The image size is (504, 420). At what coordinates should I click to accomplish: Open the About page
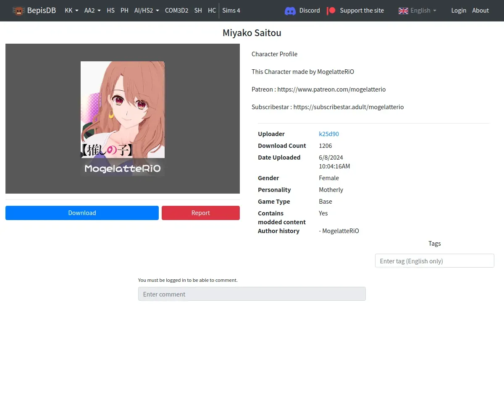point(480,10)
